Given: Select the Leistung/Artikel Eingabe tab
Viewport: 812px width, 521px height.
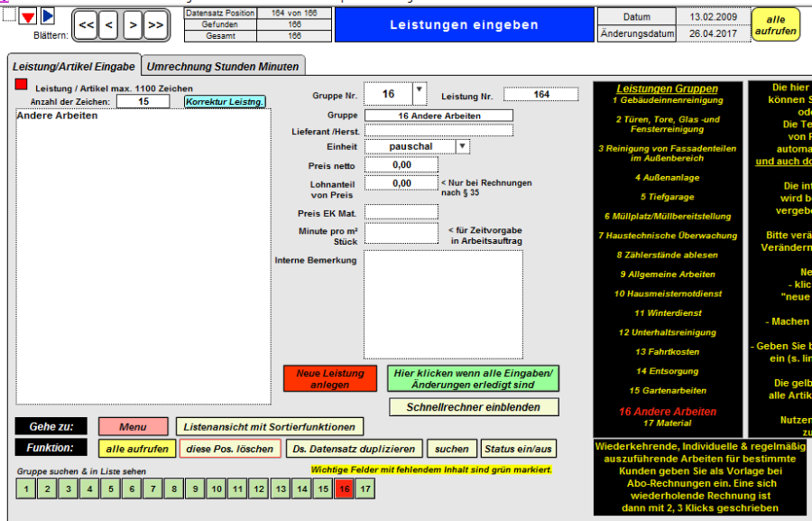Looking at the screenshot, I should click(73, 67).
